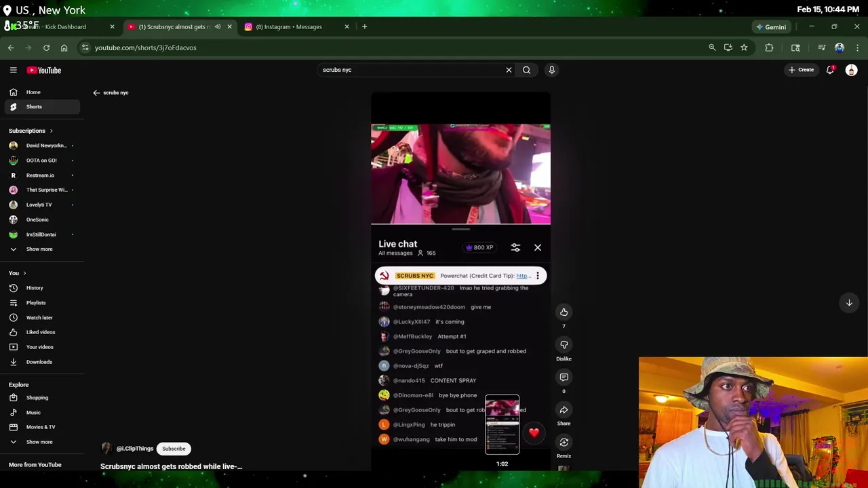Open the OneSonic subscription
868x488 pixels.
(41, 220)
